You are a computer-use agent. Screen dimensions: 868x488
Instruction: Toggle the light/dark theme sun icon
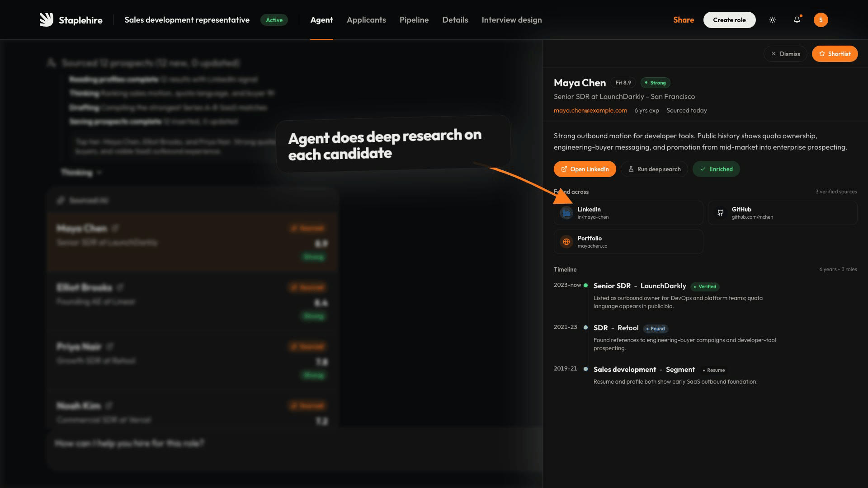click(x=773, y=20)
